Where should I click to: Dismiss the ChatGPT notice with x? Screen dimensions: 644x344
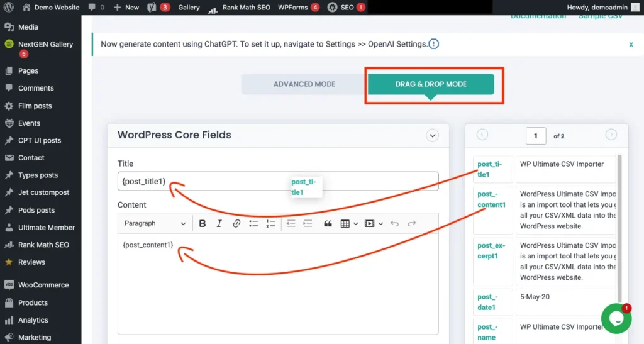coord(631,45)
